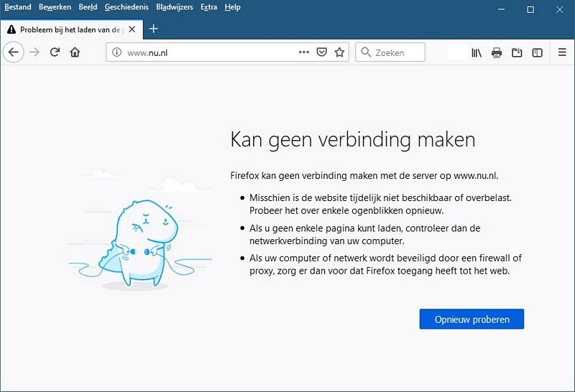Open the Beeld menu
The image size is (575, 392).
(88, 7)
